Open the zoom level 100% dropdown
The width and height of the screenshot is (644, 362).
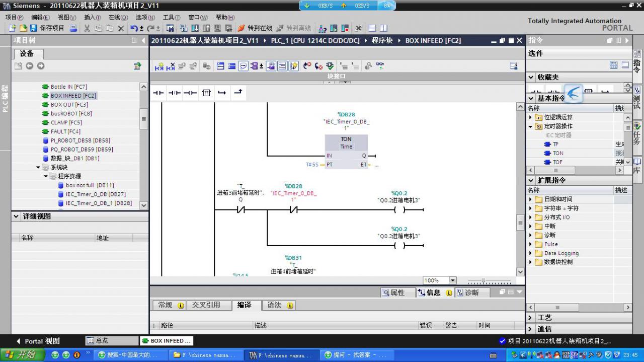(452, 280)
